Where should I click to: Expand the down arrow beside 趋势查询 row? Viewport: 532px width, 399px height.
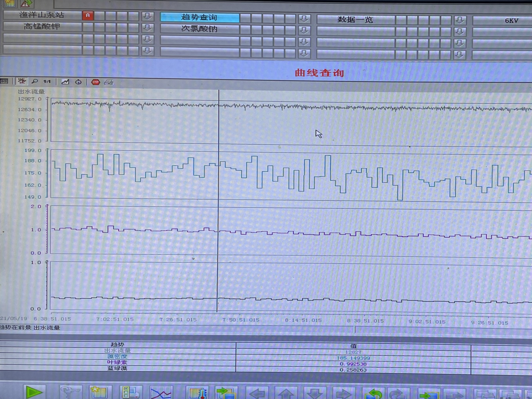(304, 18)
